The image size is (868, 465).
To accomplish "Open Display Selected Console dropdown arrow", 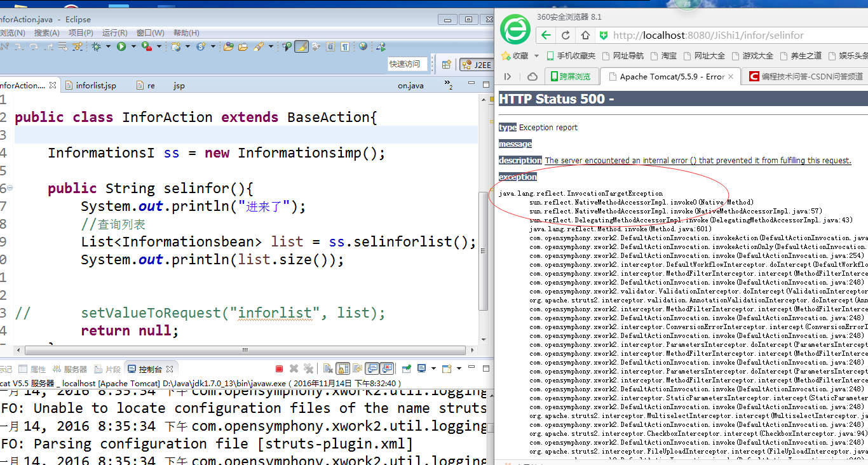I will pos(433,368).
